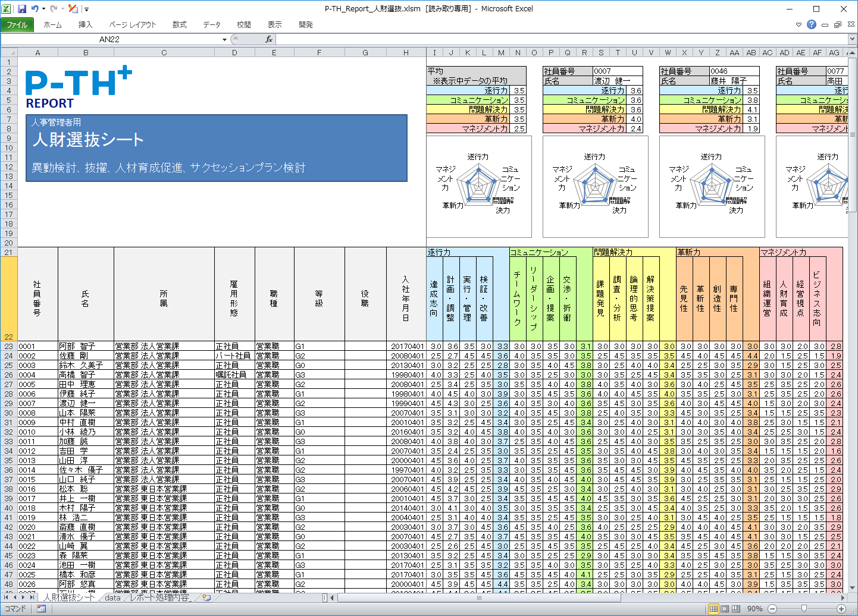Expand the formula bar with the chevron
858x616 pixels.
tap(852, 39)
